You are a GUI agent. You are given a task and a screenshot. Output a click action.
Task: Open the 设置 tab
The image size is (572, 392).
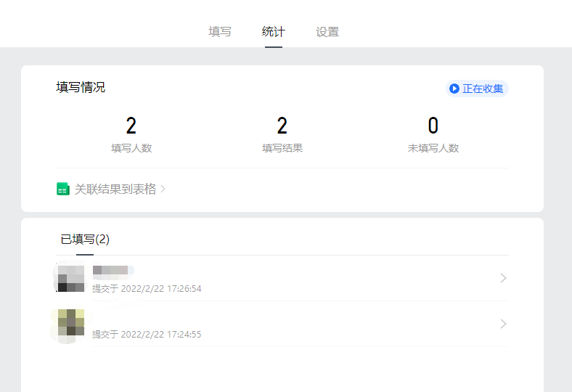click(x=327, y=32)
